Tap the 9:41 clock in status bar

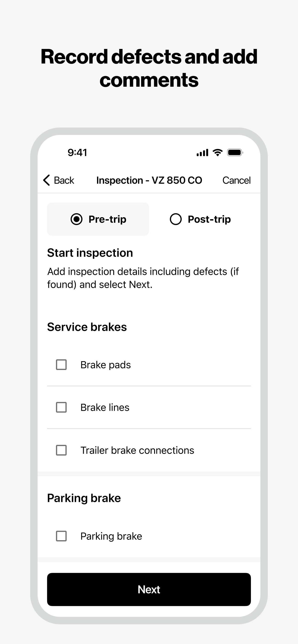tap(77, 153)
